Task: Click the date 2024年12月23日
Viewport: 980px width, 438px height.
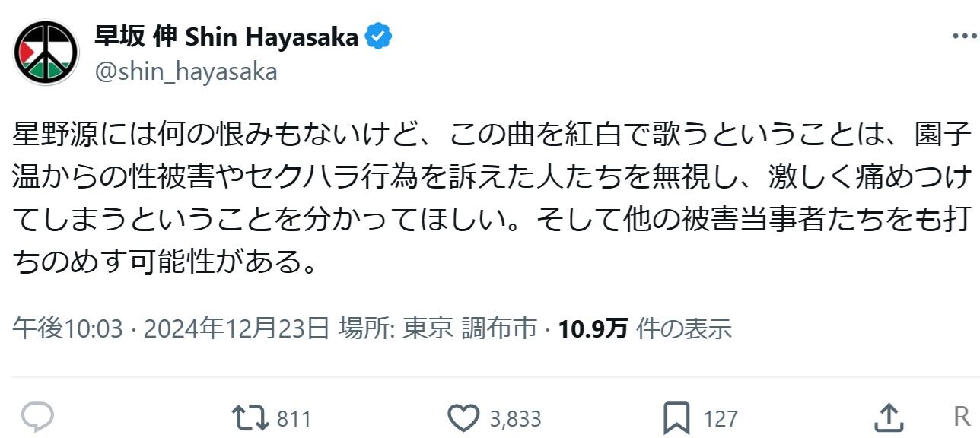Action: click(x=236, y=328)
